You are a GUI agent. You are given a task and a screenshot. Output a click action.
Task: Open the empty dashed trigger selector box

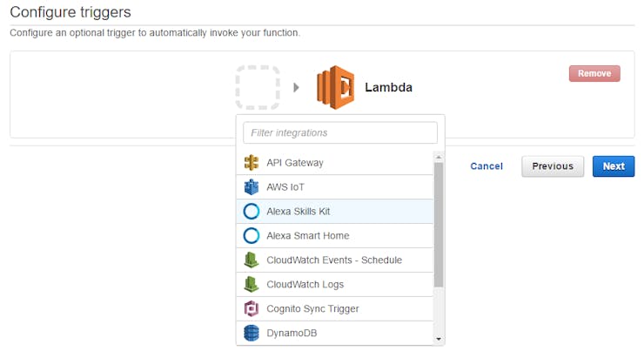(258, 87)
